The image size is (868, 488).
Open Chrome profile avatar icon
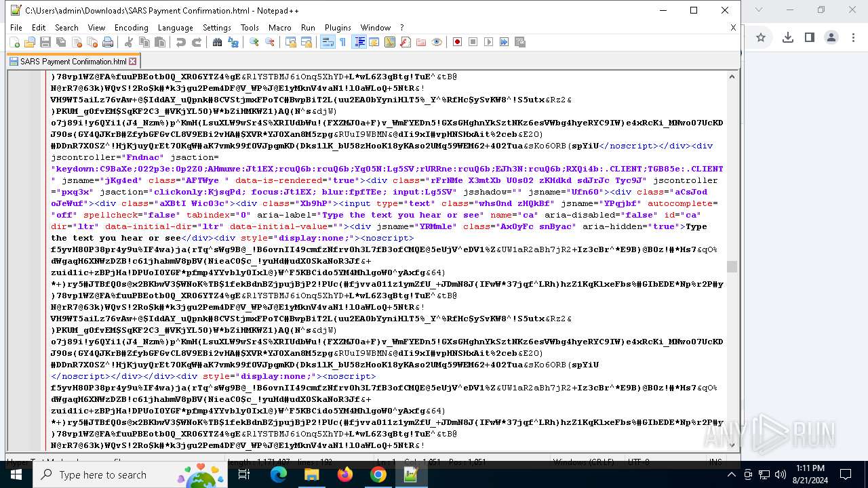tap(831, 37)
